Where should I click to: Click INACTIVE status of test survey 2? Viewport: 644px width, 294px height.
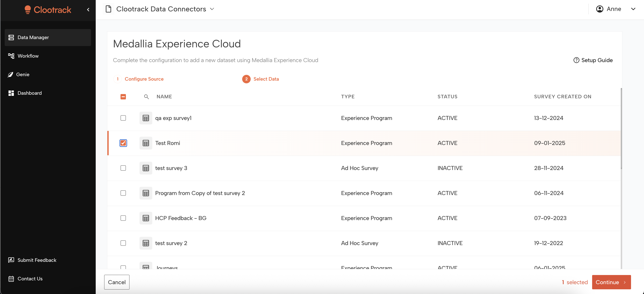click(450, 243)
